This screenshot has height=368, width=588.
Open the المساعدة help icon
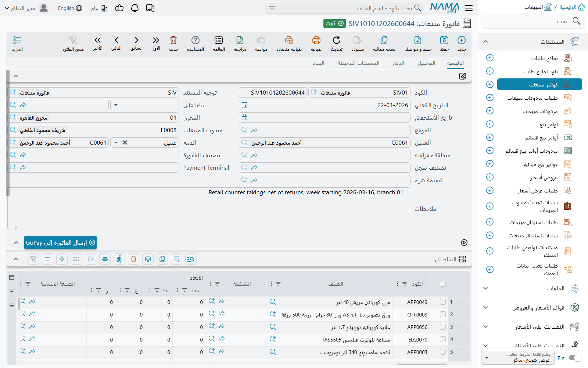196,40
